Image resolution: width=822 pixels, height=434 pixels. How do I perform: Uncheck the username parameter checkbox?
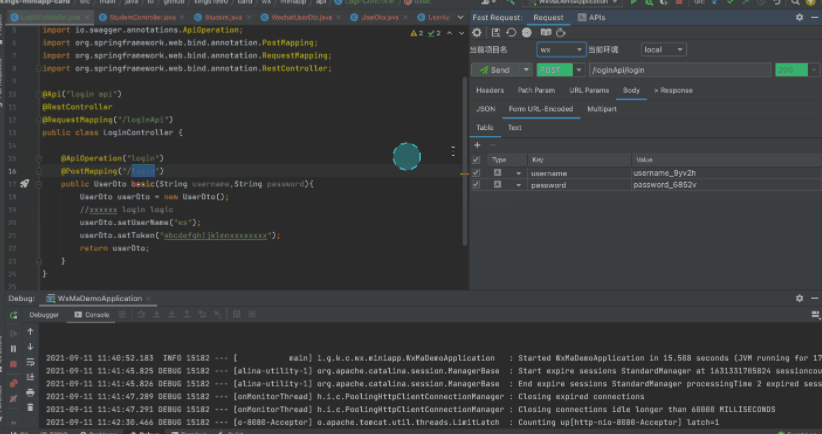476,173
